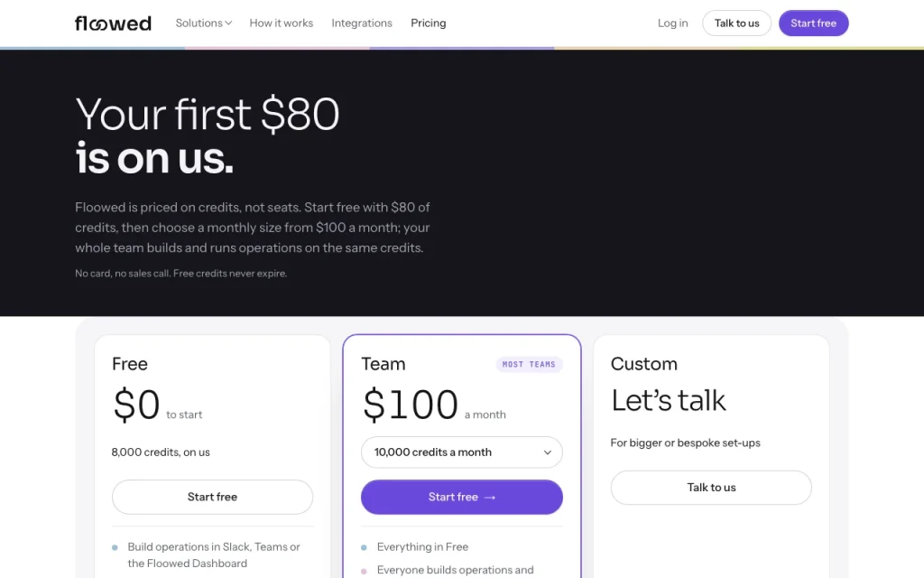Open the How it works page
This screenshot has width=924, height=578.
tap(282, 23)
